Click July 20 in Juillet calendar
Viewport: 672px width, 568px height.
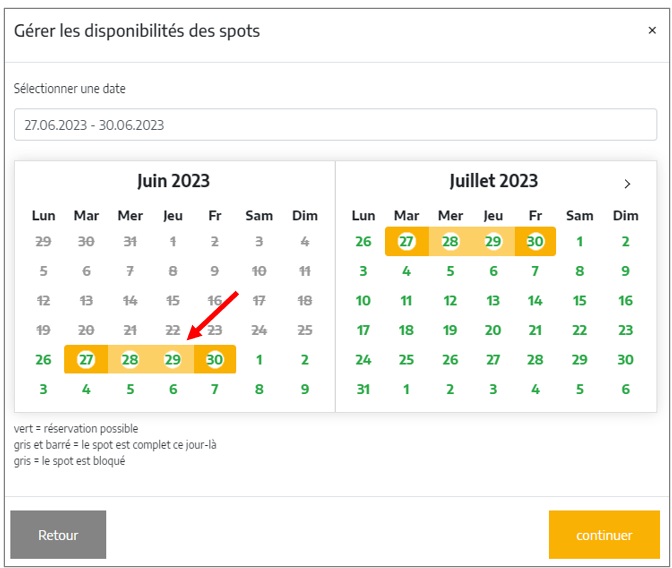(493, 330)
